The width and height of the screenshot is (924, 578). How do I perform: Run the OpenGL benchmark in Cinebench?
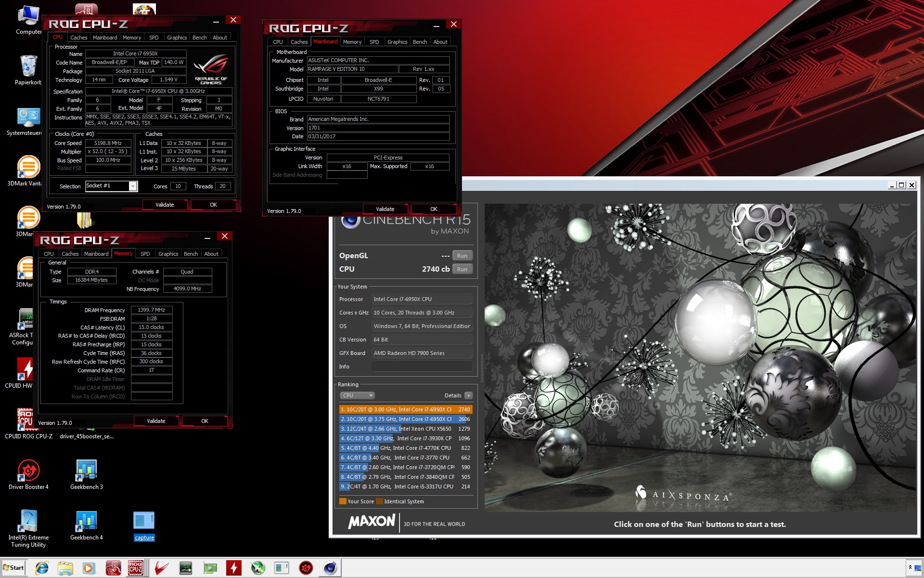[462, 256]
